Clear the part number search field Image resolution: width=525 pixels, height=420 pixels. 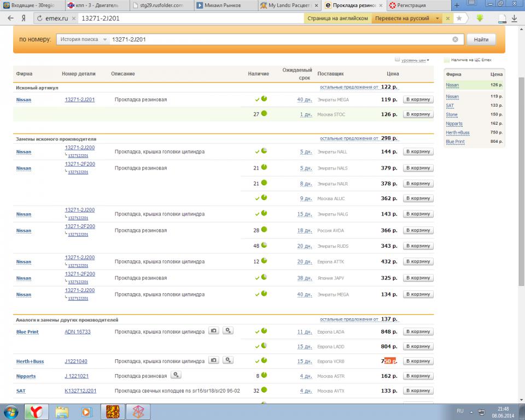coord(456,39)
